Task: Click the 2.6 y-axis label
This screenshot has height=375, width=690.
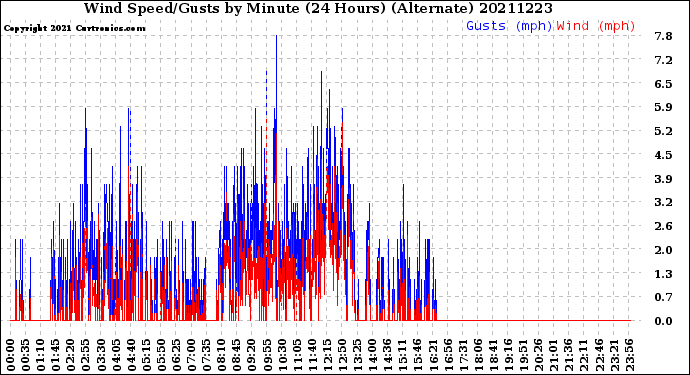Action: click(x=664, y=226)
